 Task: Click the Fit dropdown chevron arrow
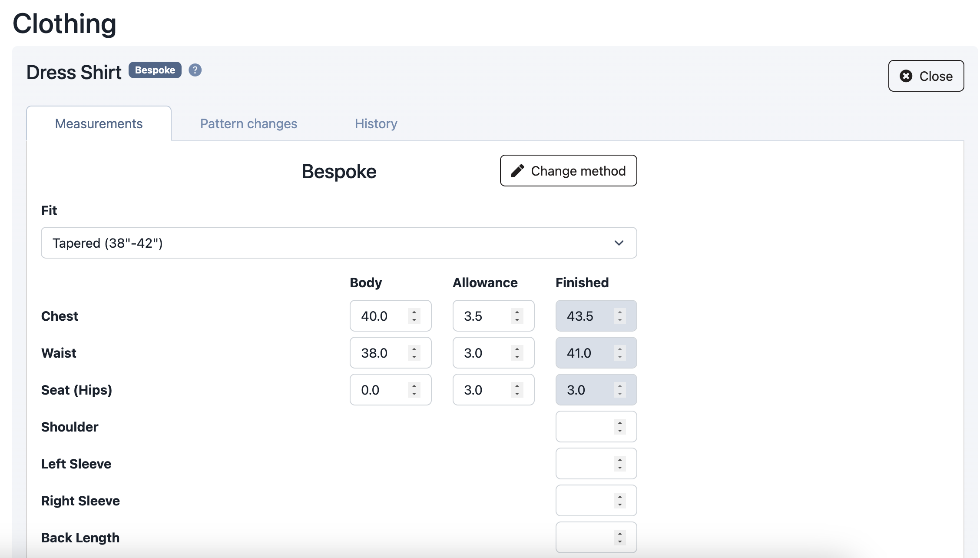619,243
